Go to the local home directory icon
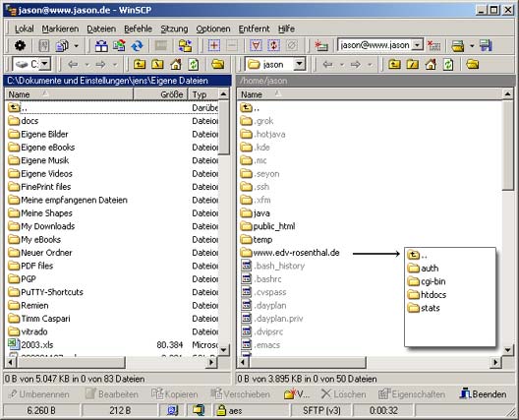519x420 pixels. pos(176,64)
